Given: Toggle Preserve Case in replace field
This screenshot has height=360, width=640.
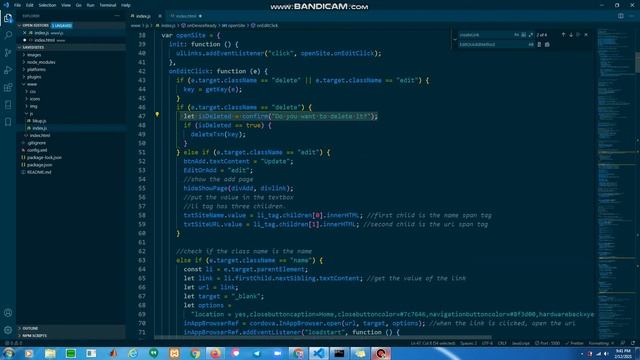Looking at the screenshot, I should [x=531, y=44].
